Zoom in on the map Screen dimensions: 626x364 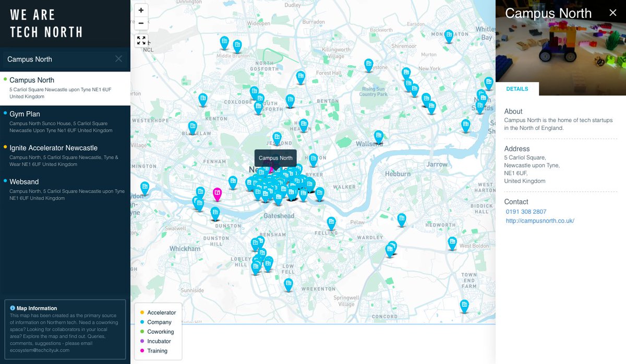tap(141, 10)
